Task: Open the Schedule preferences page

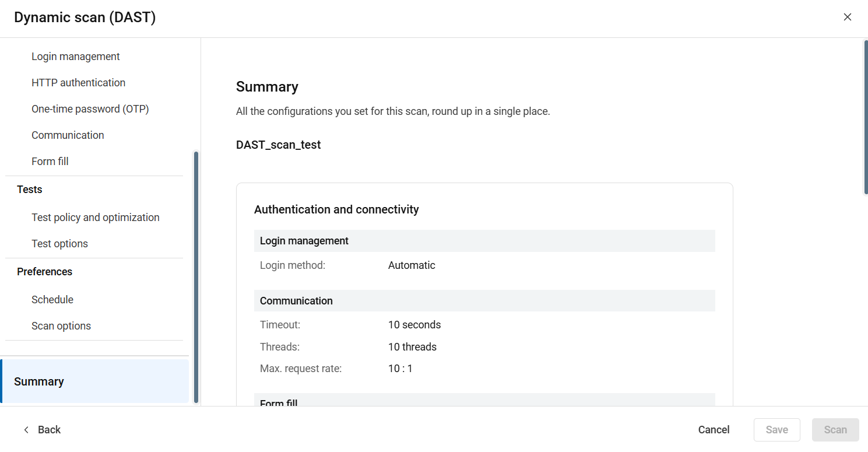Action: (52, 300)
